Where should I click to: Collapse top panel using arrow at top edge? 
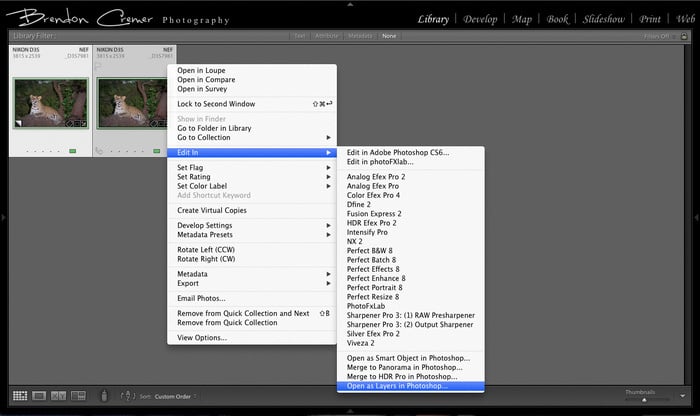[350, 4]
